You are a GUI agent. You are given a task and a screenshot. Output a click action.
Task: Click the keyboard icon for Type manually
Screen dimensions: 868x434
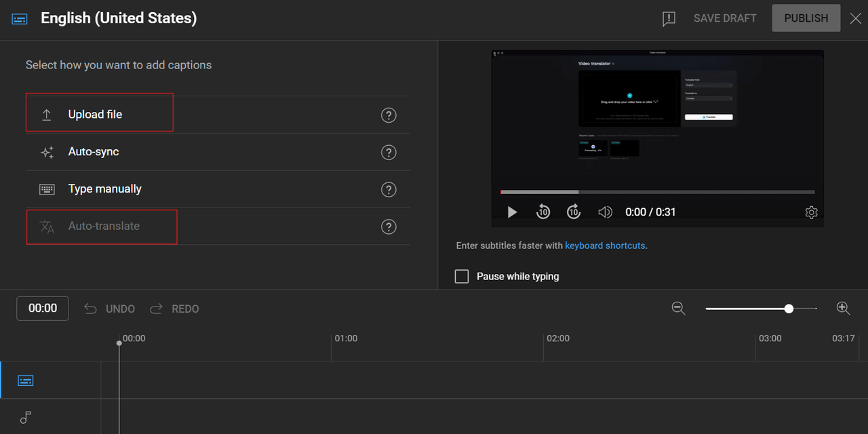coord(47,189)
